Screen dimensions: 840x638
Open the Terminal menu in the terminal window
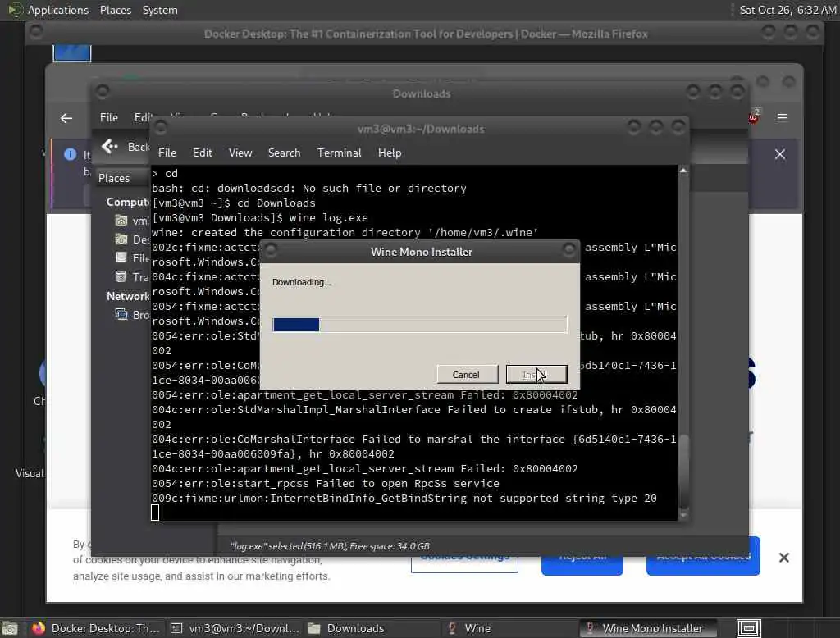pyautogui.click(x=339, y=153)
